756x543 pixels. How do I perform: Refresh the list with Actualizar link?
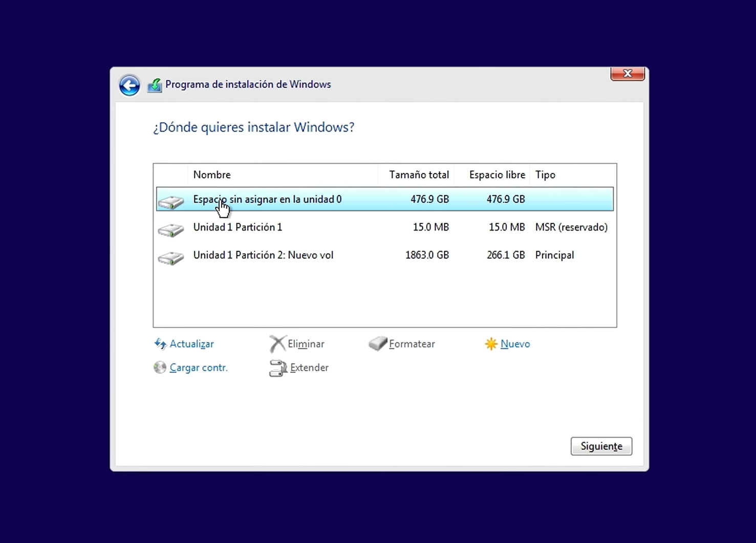191,344
